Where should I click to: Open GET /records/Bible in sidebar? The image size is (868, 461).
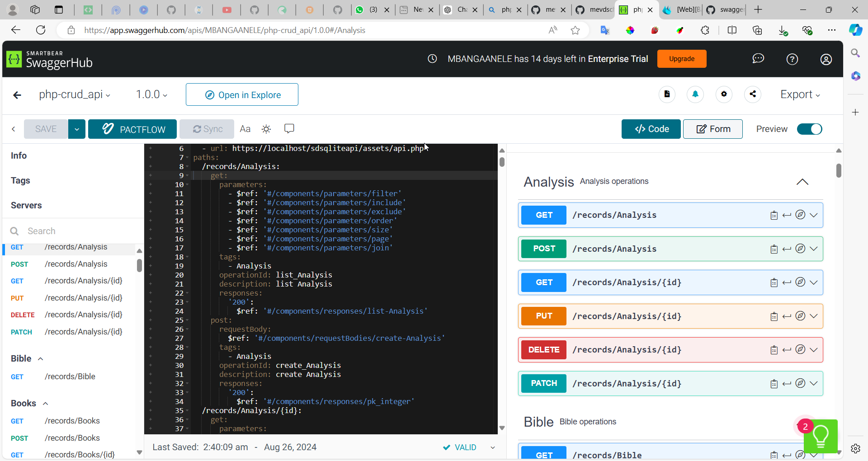(x=68, y=376)
